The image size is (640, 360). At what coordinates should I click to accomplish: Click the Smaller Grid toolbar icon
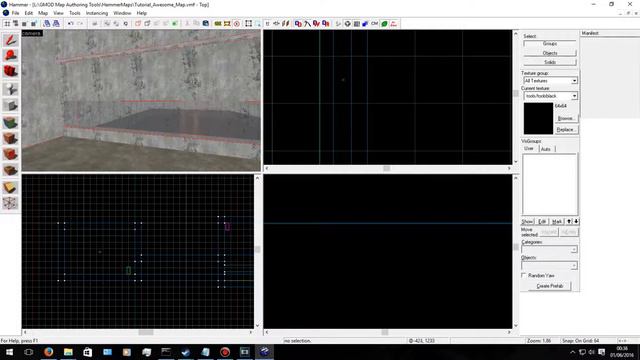(x=24, y=24)
